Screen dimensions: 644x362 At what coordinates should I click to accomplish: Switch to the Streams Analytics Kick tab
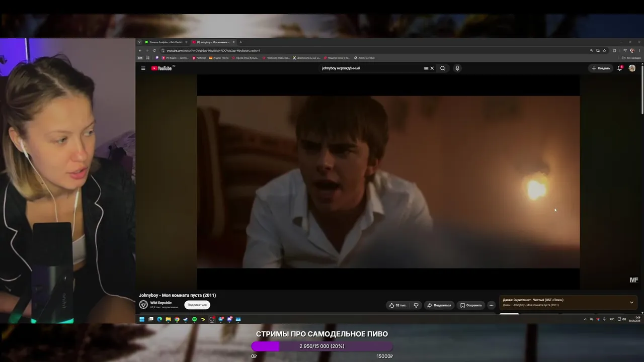(x=166, y=42)
